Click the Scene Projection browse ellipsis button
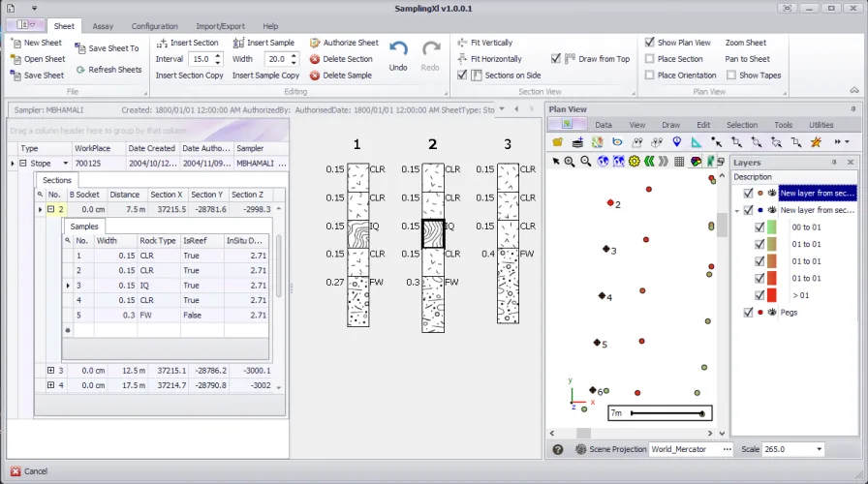868x484 pixels. [727, 450]
